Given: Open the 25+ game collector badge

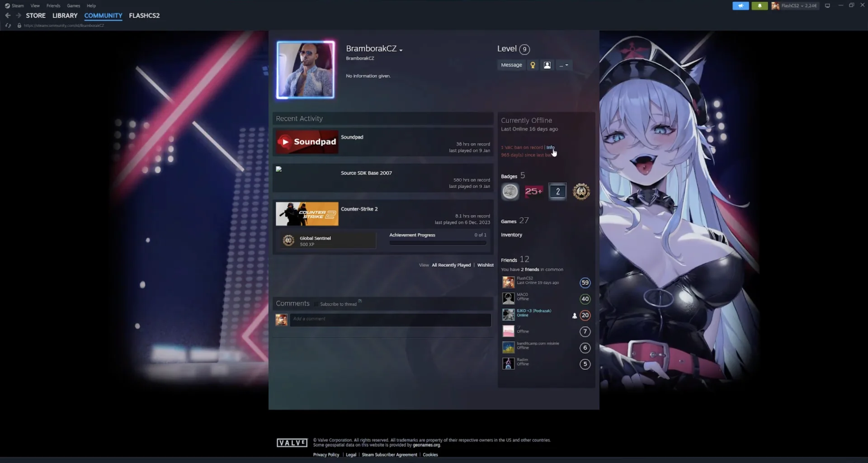Looking at the screenshot, I should [533, 192].
